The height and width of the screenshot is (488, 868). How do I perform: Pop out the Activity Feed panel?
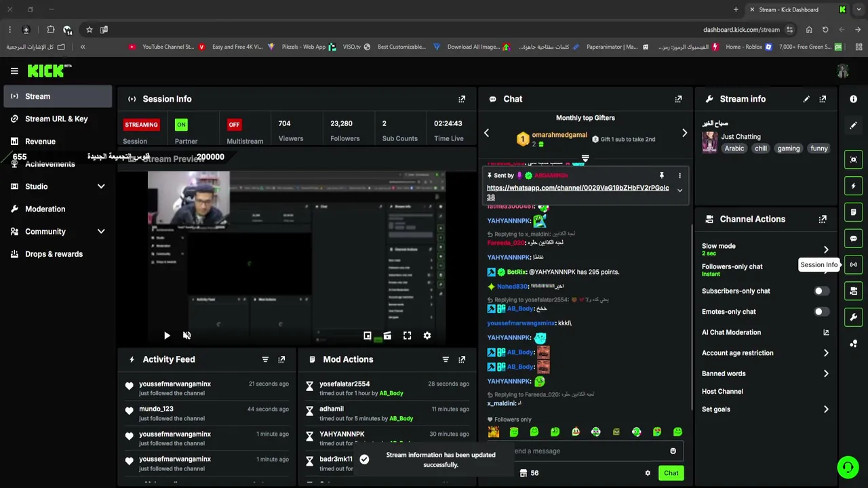(281, 359)
